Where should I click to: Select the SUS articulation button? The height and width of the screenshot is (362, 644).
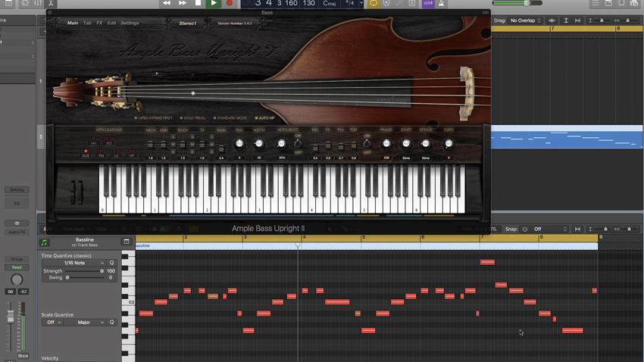coord(86,154)
